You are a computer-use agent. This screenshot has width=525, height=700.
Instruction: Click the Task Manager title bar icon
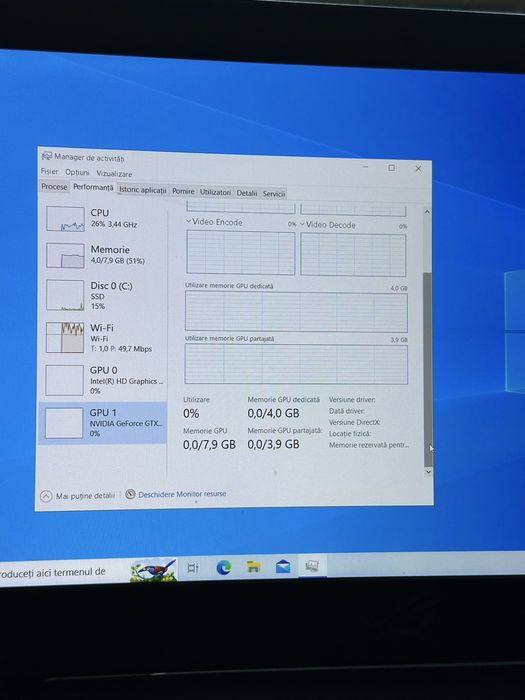tap(46, 156)
